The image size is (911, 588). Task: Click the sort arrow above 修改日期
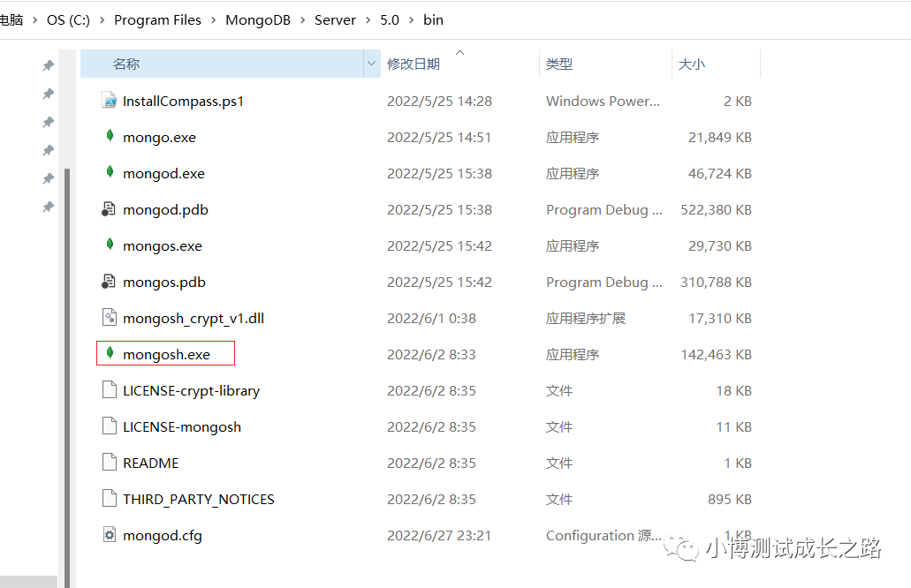[x=459, y=51]
